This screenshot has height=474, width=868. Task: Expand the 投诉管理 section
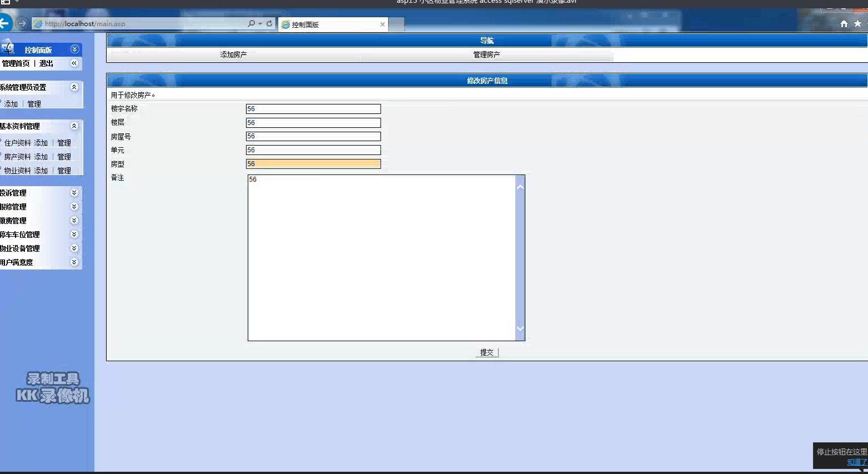(74, 193)
